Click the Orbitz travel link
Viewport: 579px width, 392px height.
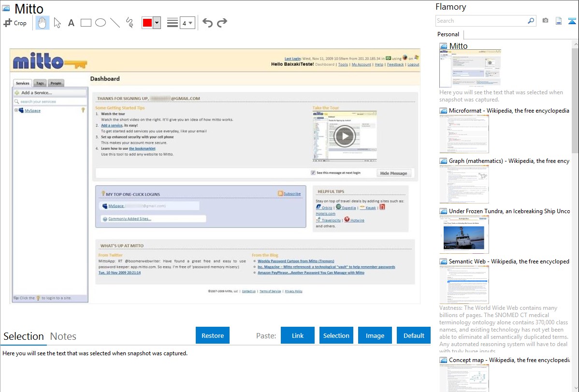tap(327, 208)
